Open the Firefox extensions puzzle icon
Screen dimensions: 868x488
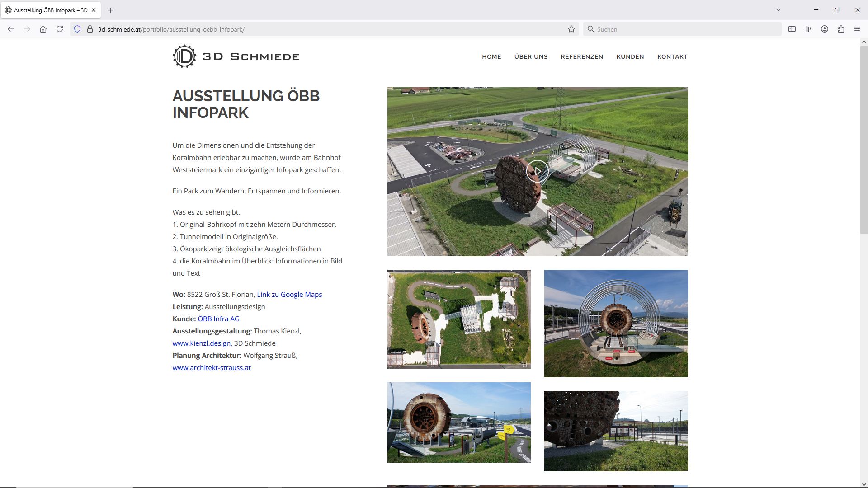click(841, 29)
